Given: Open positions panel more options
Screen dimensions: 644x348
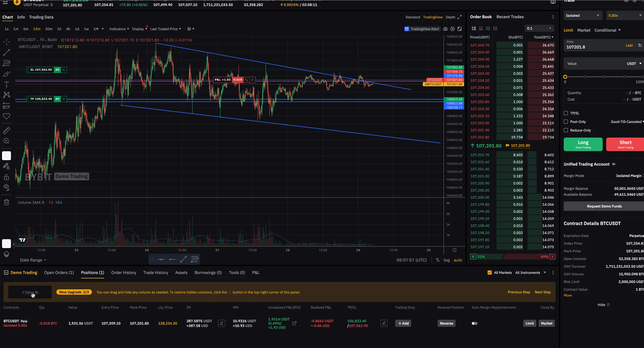Looking at the screenshot, I should pyautogui.click(x=553, y=273).
